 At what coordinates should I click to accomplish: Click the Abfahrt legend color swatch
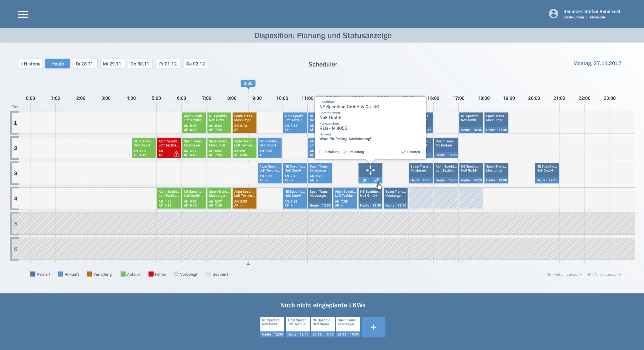[123, 274]
